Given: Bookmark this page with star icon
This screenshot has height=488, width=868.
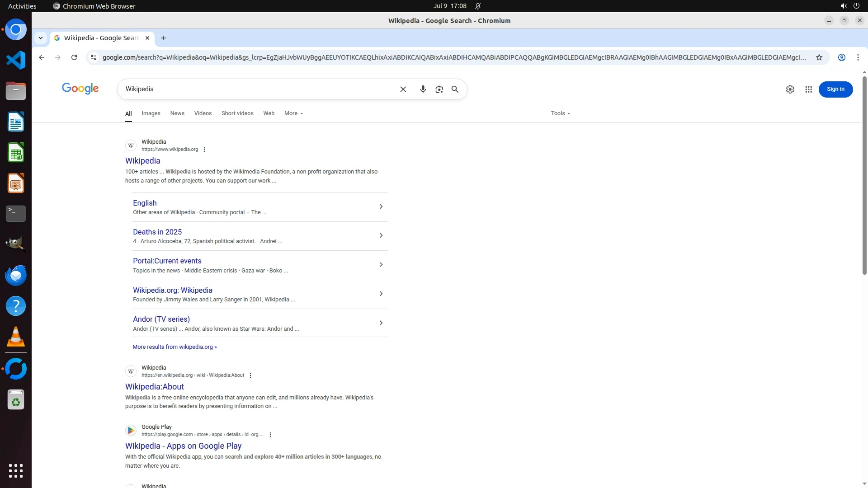Looking at the screenshot, I should tap(819, 57).
